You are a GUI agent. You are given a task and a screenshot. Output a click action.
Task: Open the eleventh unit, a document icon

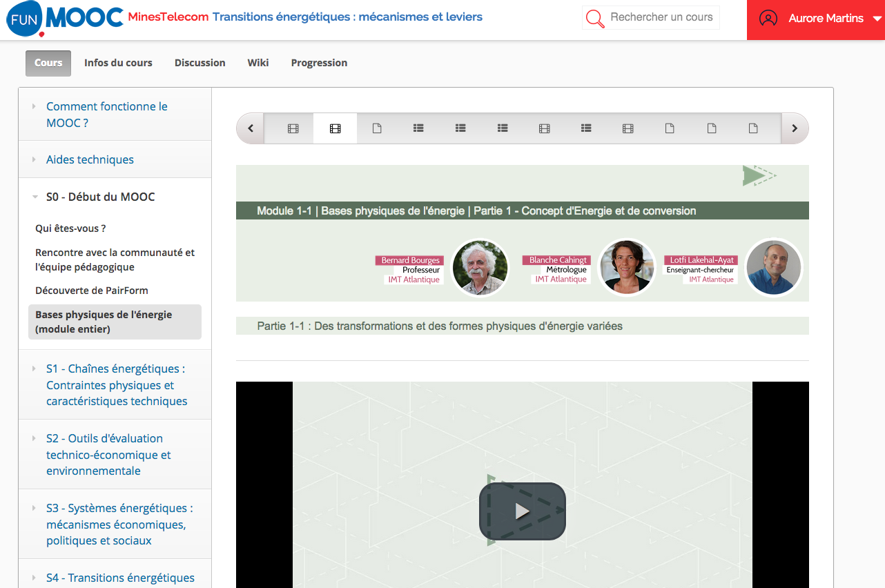[x=712, y=128]
